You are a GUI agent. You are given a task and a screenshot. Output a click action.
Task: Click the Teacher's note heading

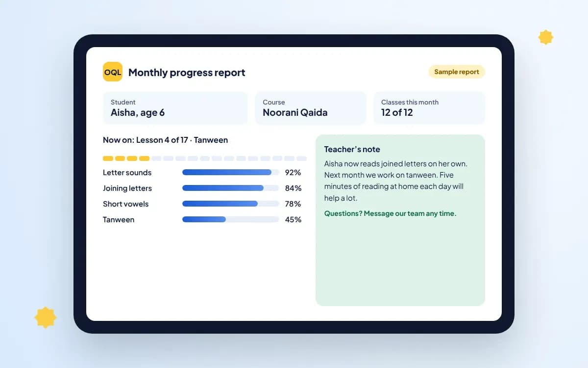click(x=352, y=149)
